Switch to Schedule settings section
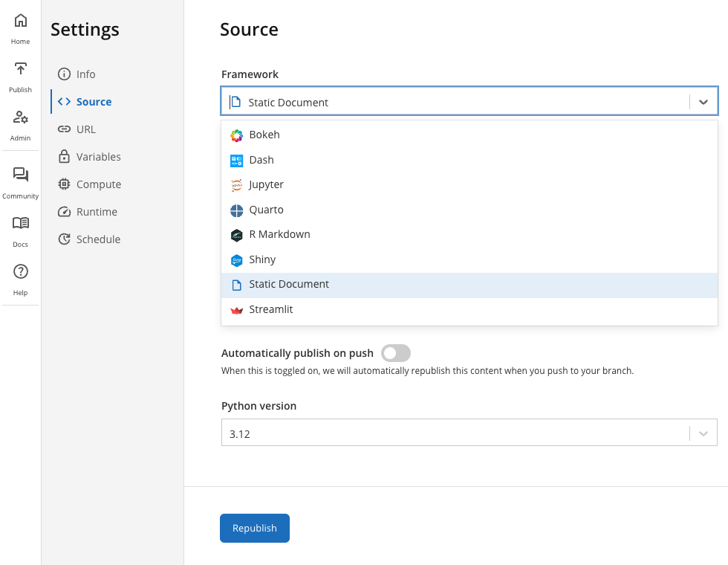Image resolution: width=728 pixels, height=565 pixels. pos(98,239)
